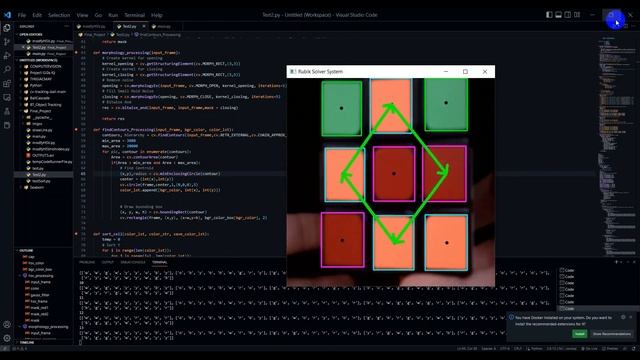The width and height of the screenshot is (640, 360).
Task: Maximize the terminal panel
Action: pos(628,262)
